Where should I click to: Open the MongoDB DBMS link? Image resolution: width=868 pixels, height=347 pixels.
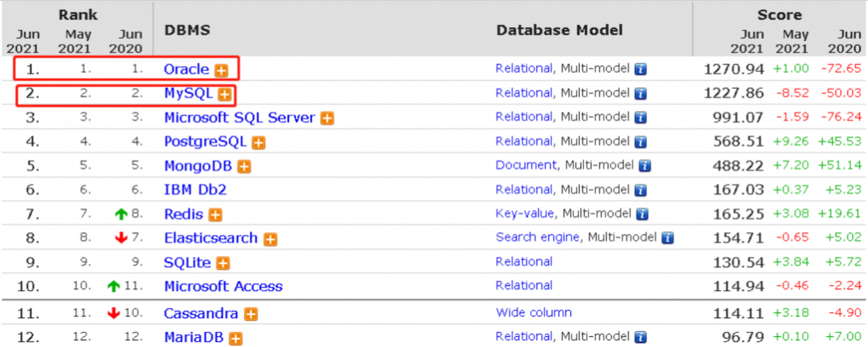198,166
